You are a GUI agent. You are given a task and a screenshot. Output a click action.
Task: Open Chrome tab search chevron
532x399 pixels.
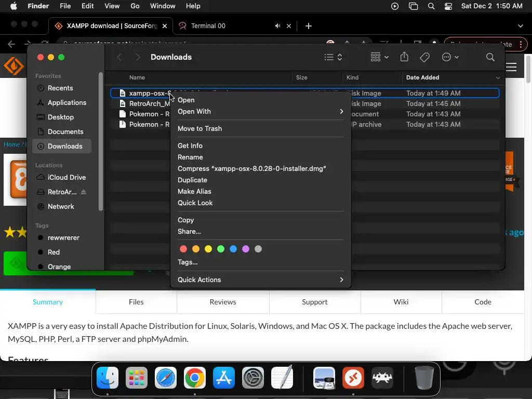(x=520, y=26)
